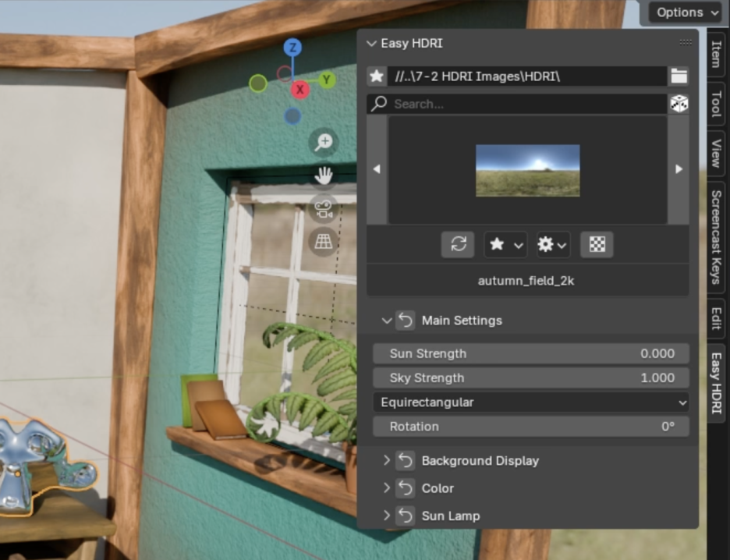The height and width of the screenshot is (560, 730).
Task: Go to next HDRI with right arrow
Action: (x=679, y=169)
